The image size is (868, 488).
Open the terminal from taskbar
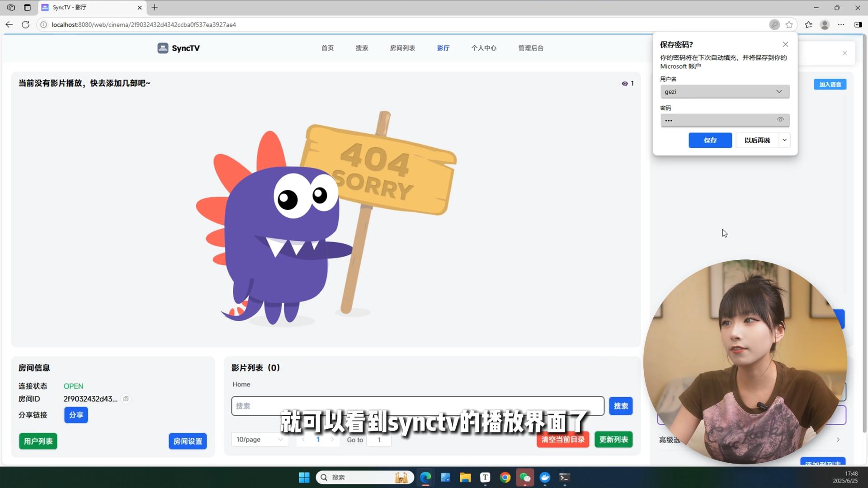(x=564, y=478)
